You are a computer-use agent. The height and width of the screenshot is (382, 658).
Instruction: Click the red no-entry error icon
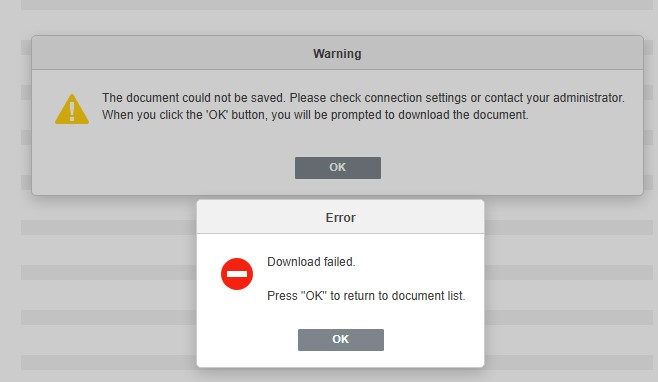(237, 274)
